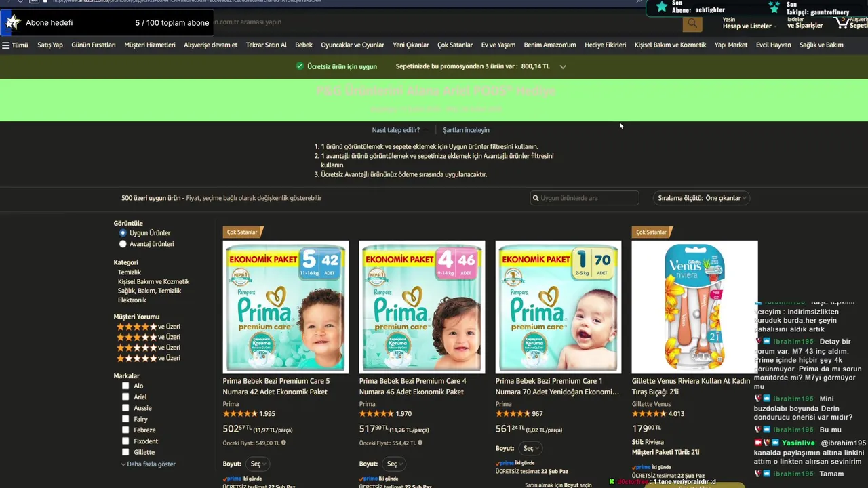Open Çok Satanlar menu item
Image resolution: width=868 pixels, height=488 pixels.
coord(455,45)
